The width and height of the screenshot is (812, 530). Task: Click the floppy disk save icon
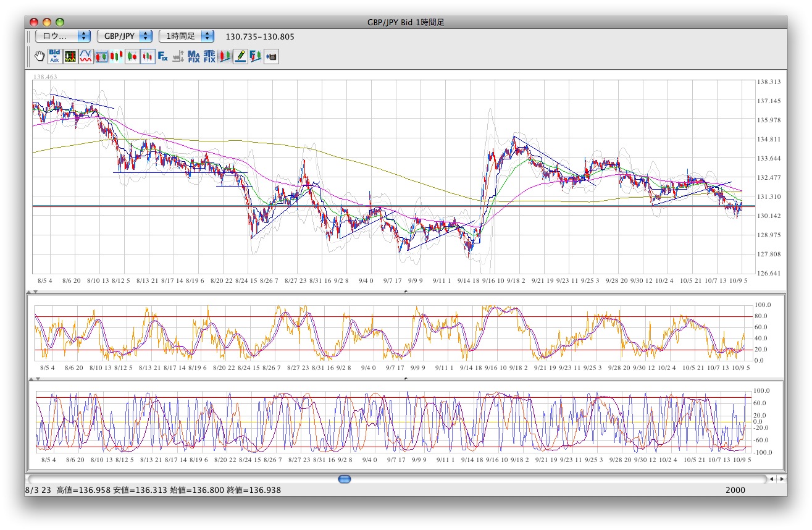coord(271,57)
